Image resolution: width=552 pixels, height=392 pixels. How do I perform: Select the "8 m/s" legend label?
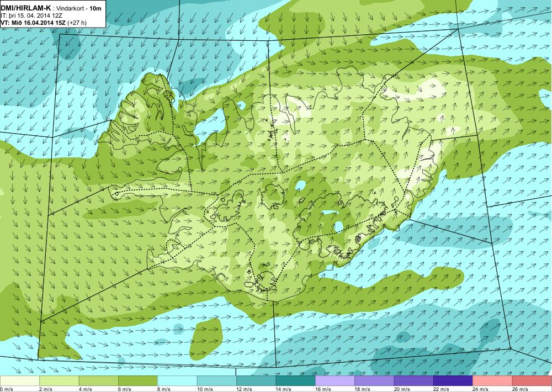click(x=164, y=389)
